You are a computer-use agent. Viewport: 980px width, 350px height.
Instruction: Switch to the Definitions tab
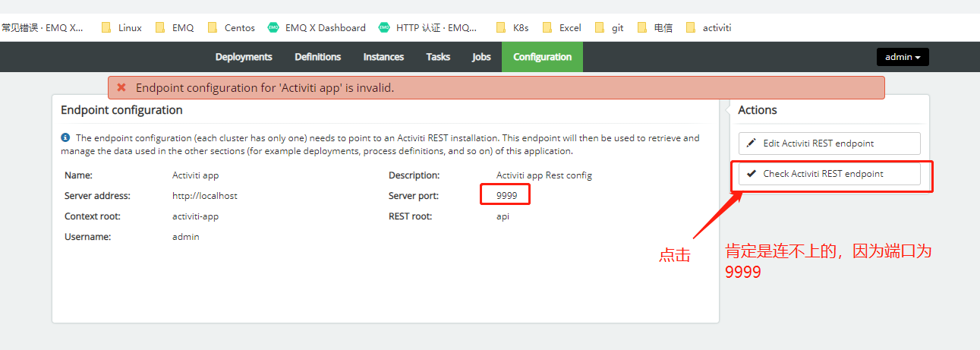tap(318, 57)
